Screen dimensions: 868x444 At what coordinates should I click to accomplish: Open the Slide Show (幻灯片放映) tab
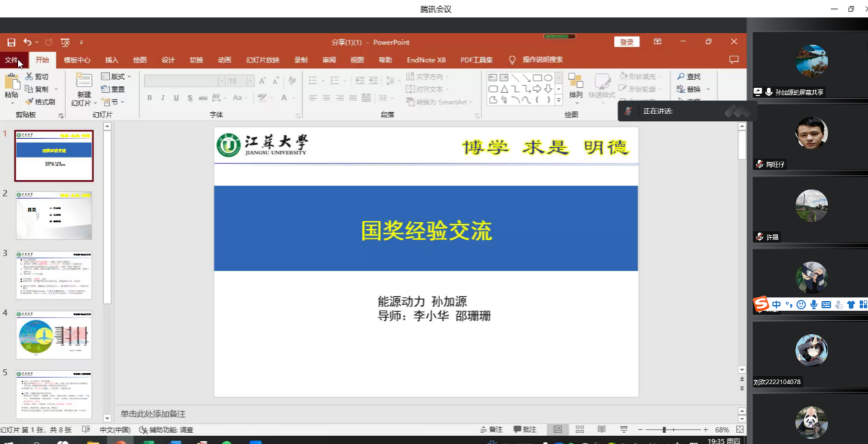pos(262,60)
